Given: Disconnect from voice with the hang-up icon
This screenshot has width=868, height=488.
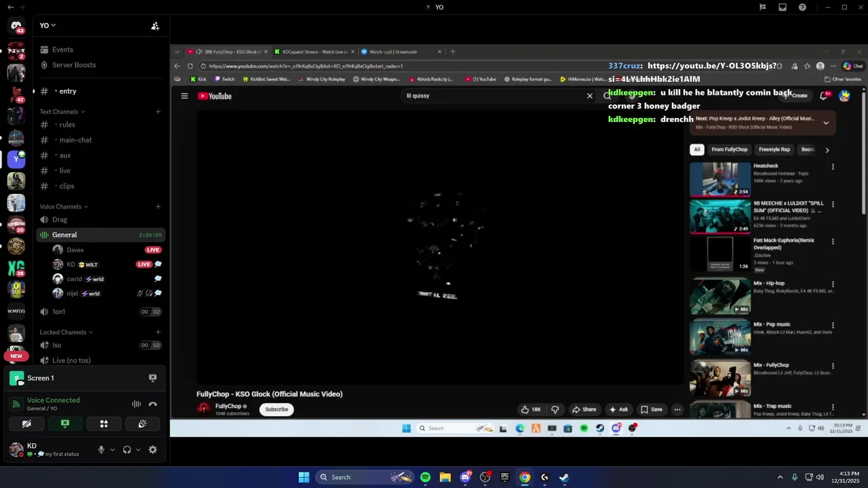Looking at the screenshot, I should 153,404.
